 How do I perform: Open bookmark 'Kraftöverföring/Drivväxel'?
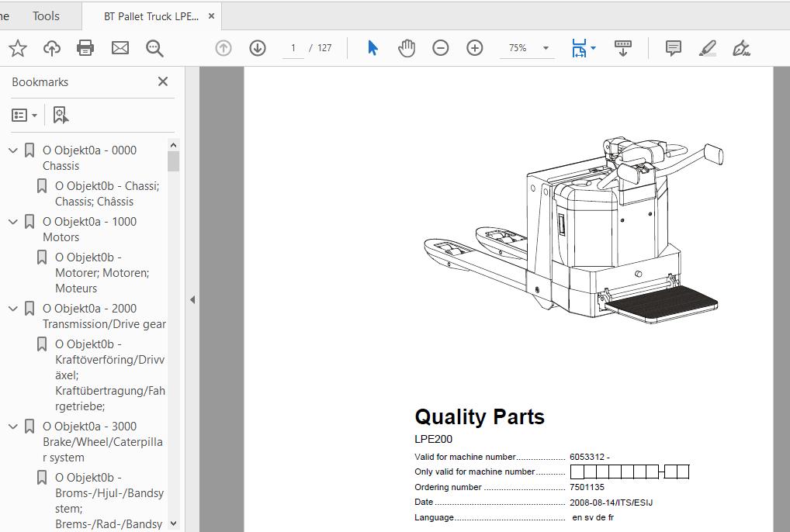tap(110, 375)
